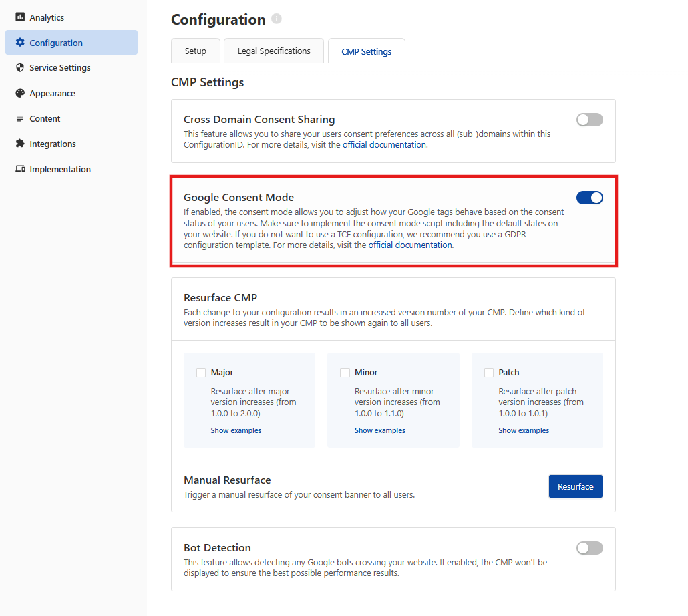Open official documentation link under Cross Domain
This screenshot has width=688, height=616.
(x=385, y=145)
